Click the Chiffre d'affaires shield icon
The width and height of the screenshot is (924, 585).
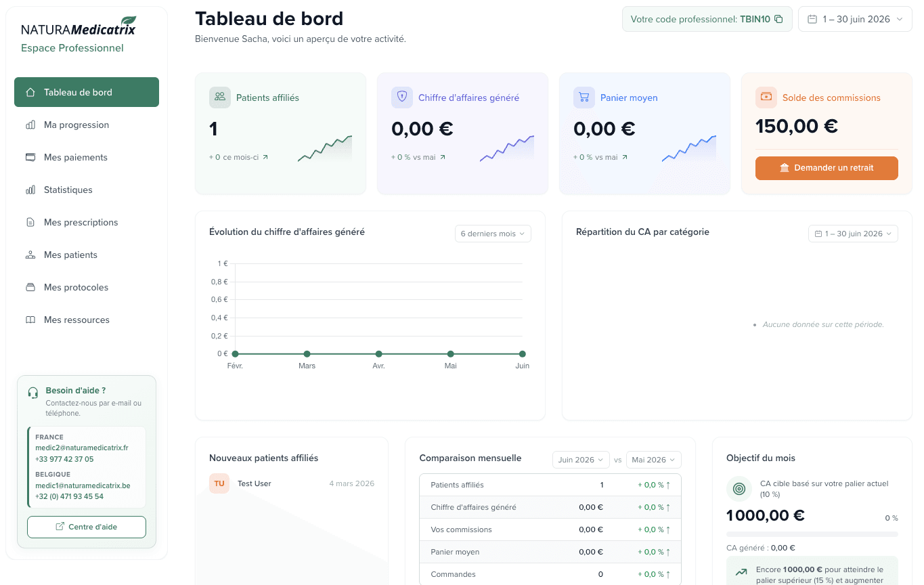pos(402,97)
